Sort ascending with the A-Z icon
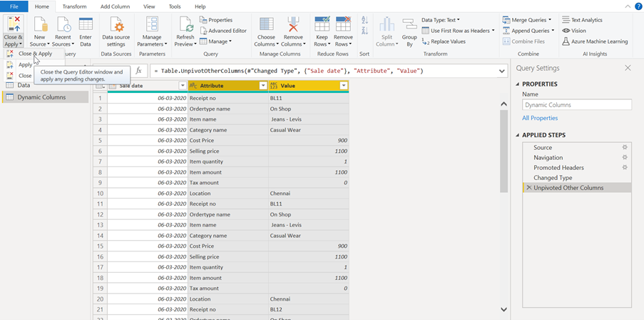Viewport: 644px width, 320px height. point(364,20)
